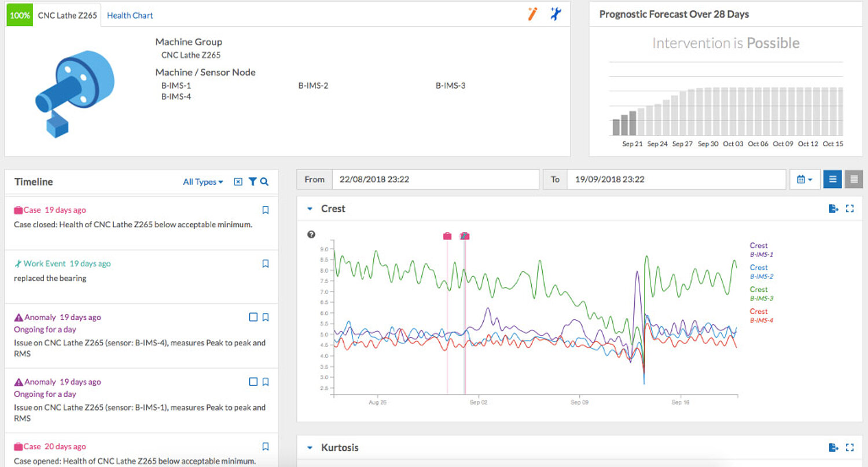This screenshot has width=868, height=467.
Task: Click the B-IMS-1 sensor node
Action: 176,86
